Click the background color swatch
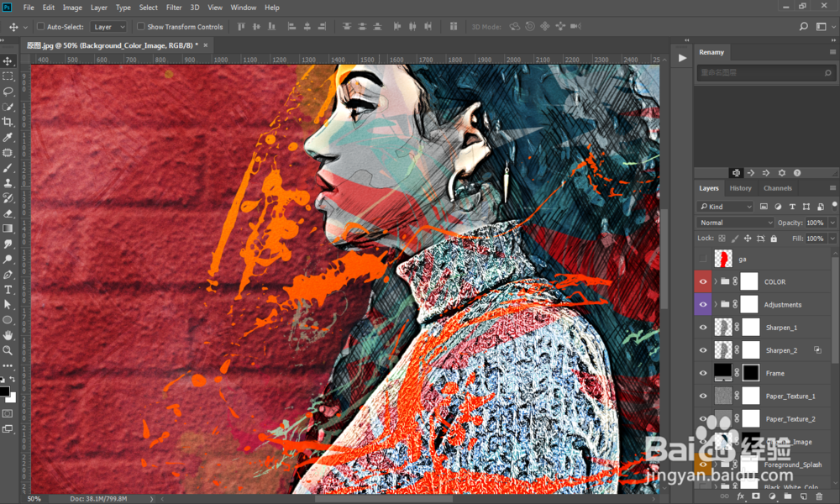Viewport: 840px width, 504px height. tap(12, 398)
